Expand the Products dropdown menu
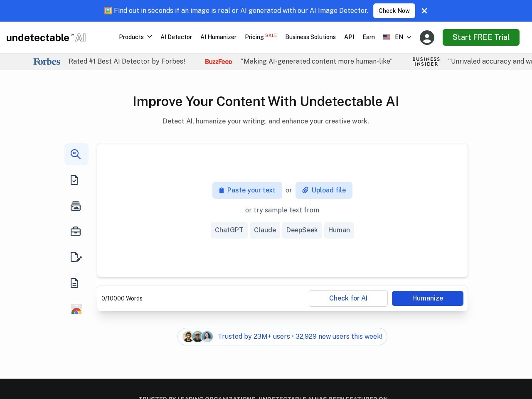The image size is (532, 399). [x=135, y=37]
